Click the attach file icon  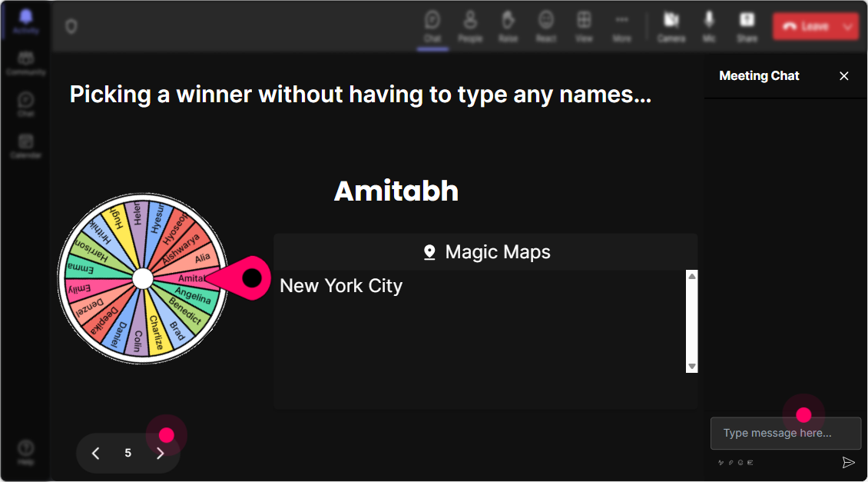[x=731, y=463]
